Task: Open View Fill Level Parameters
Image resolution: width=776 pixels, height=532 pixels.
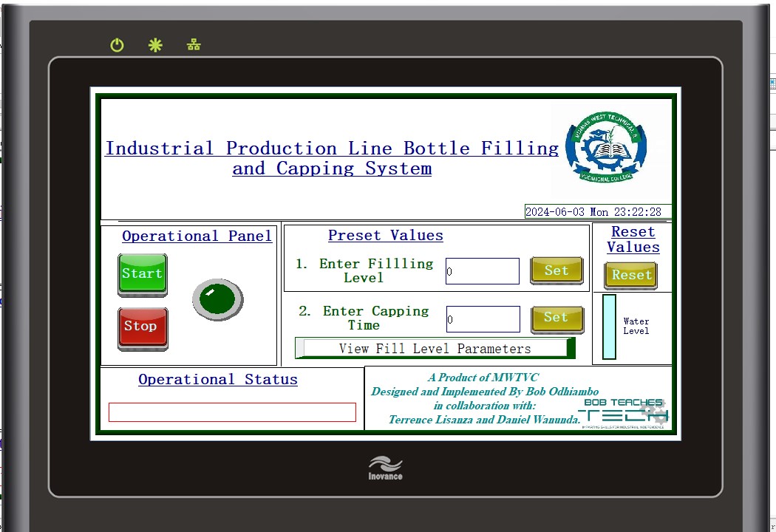Action: [x=435, y=348]
